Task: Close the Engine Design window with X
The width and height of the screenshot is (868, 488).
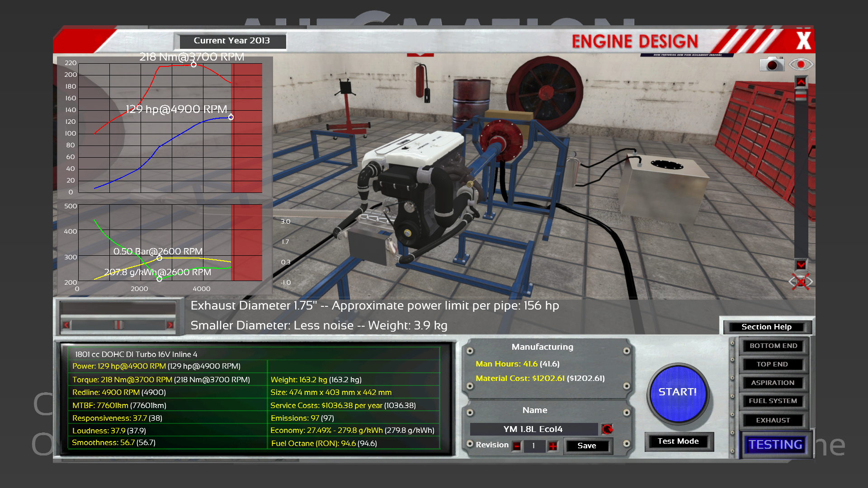Action: pos(803,41)
